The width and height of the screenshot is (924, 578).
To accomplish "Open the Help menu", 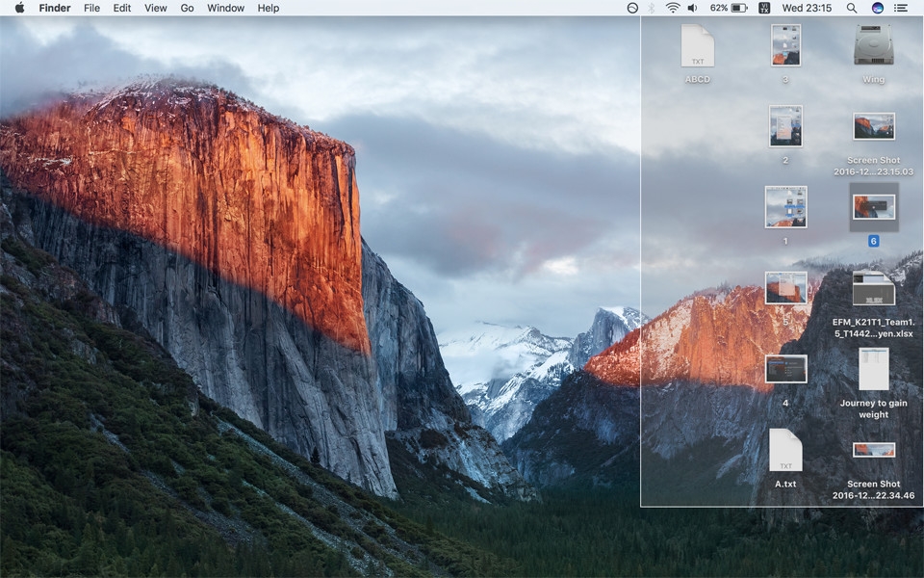I will pyautogui.click(x=269, y=8).
